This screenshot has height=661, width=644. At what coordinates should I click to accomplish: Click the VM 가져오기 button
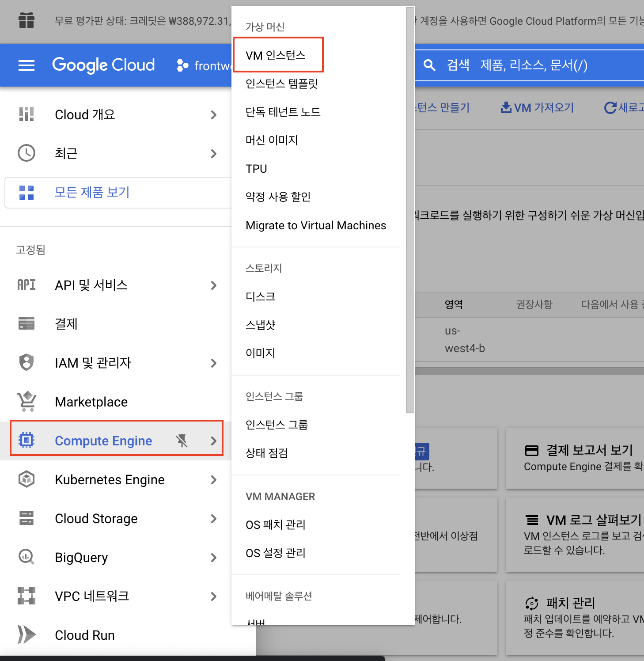[x=537, y=107]
